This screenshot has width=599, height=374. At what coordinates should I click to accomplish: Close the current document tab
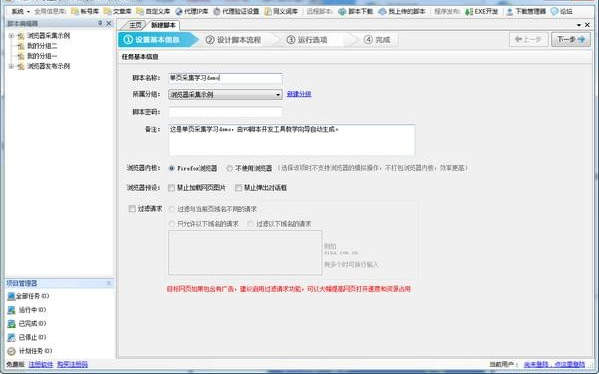588,25
